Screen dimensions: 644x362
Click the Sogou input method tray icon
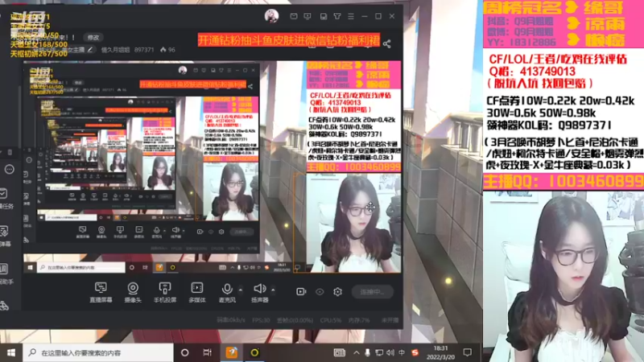[x=415, y=352]
